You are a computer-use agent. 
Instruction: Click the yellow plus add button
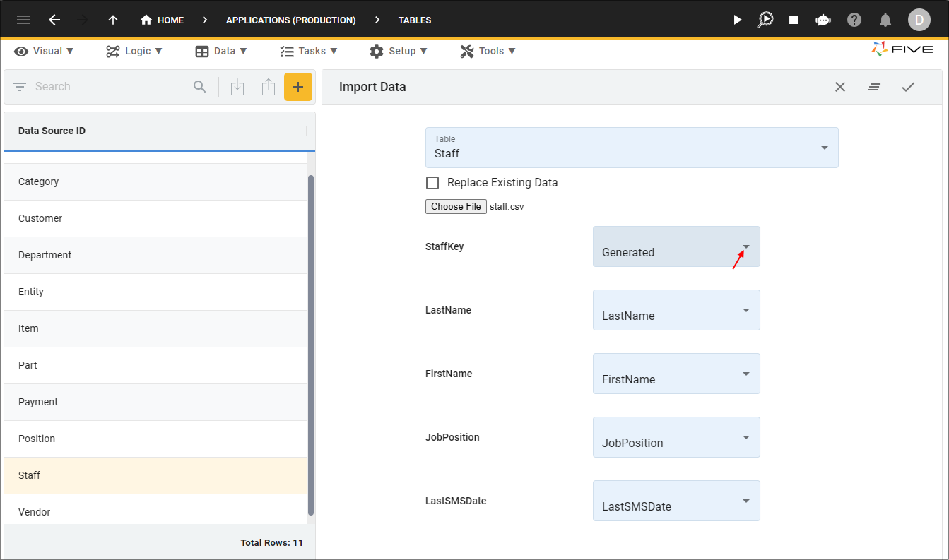[298, 87]
